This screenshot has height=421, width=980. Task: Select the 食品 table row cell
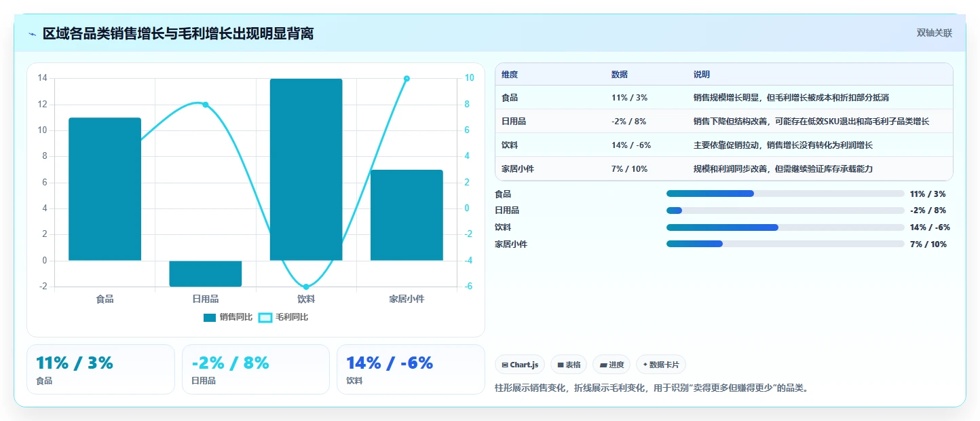tap(510, 98)
